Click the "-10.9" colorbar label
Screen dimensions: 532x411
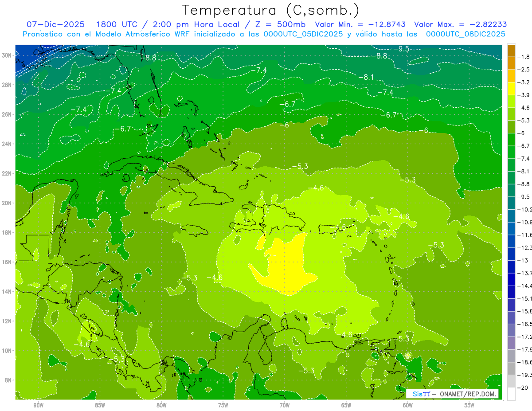pos(525,222)
